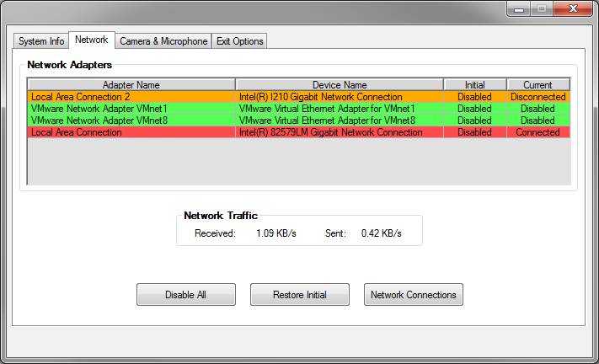Sort by the Device Name column header
This screenshot has width=599, height=364.
[x=340, y=84]
